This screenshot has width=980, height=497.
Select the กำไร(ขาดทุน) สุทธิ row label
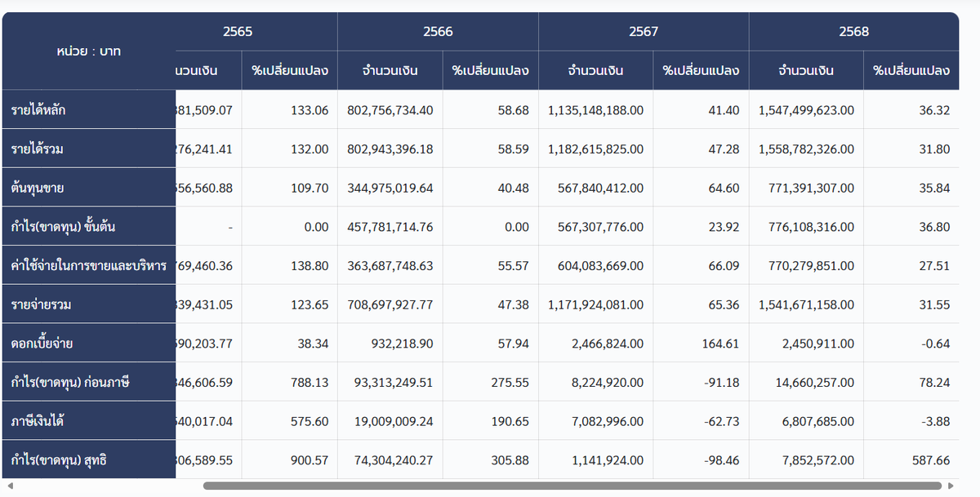pyautogui.click(x=89, y=460)
